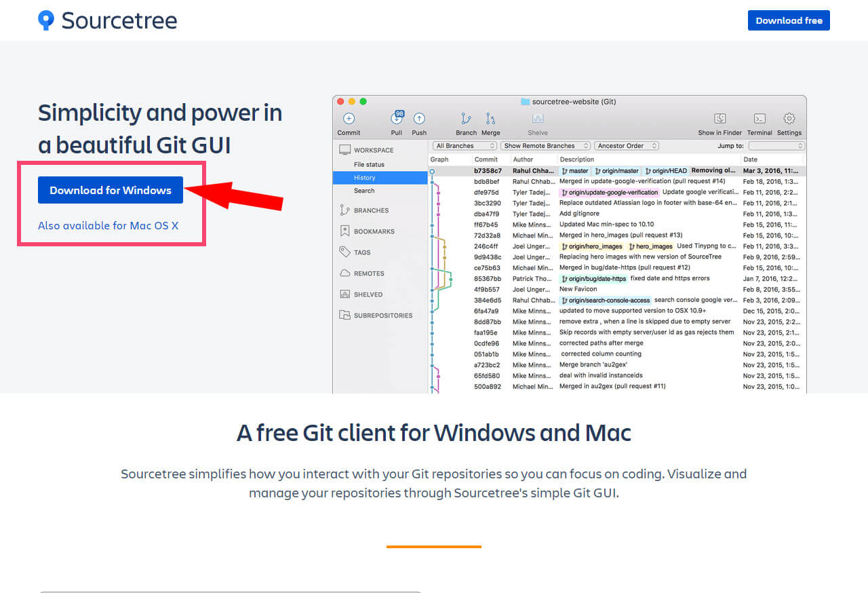
Task: Click the master branch tag
Action: click(574, 171)
